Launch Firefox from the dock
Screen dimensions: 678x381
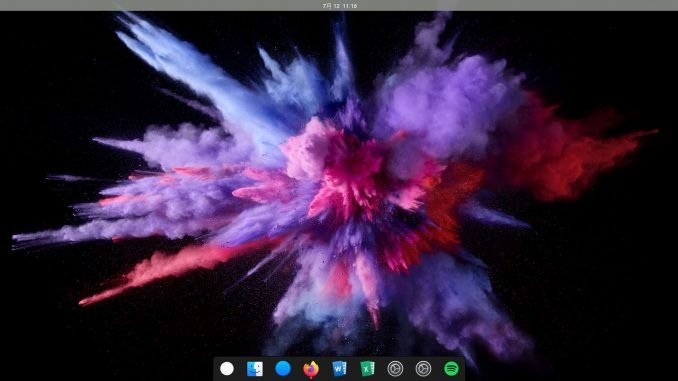(x=311, y=368)
